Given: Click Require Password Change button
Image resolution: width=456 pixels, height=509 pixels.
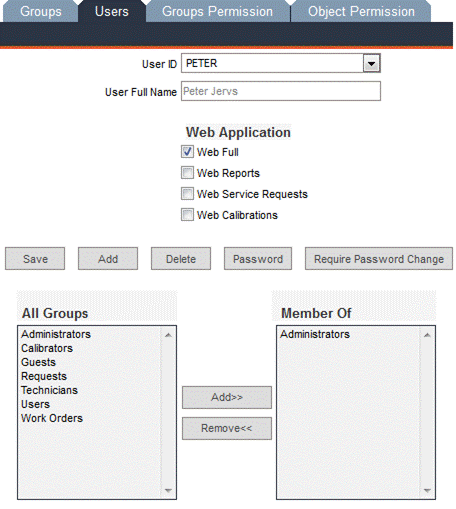Looking at the screenshot, I should pyautogui.click(x=379, y=259).
